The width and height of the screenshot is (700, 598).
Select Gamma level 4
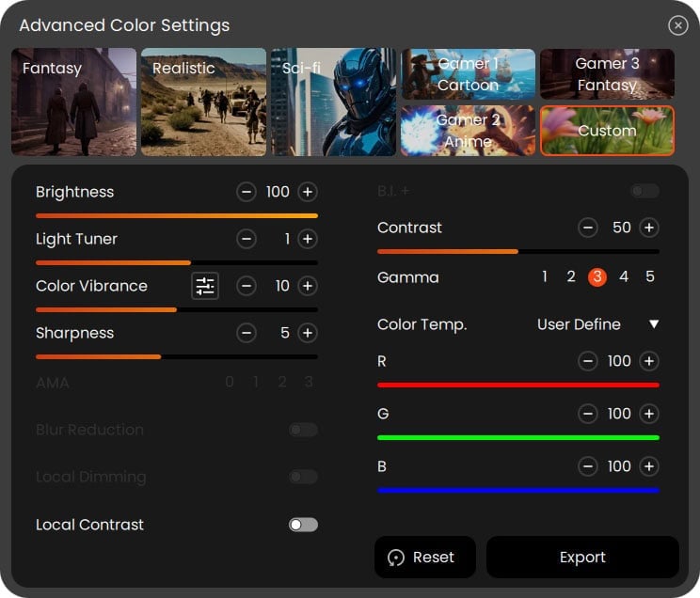pos(624,276)
